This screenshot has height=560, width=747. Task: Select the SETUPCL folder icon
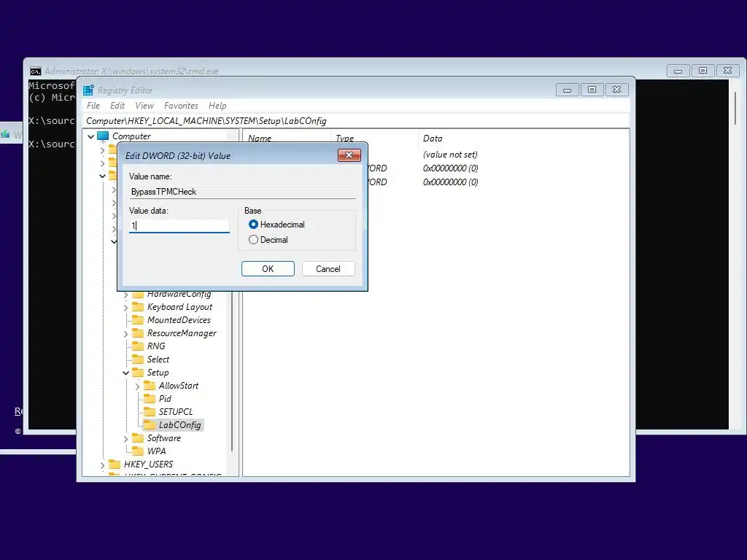click(x=150, y=411)
